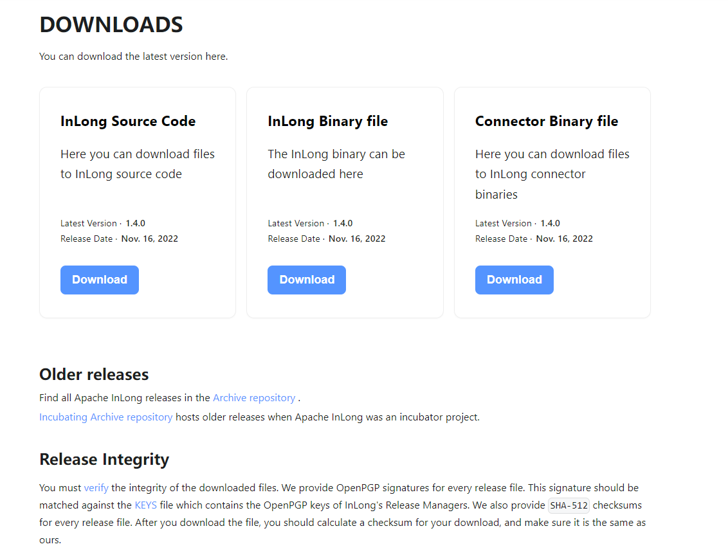The image size is (728, 560).
Task: Click the DOWNLOADS page heading
Action: coord(111,24)
